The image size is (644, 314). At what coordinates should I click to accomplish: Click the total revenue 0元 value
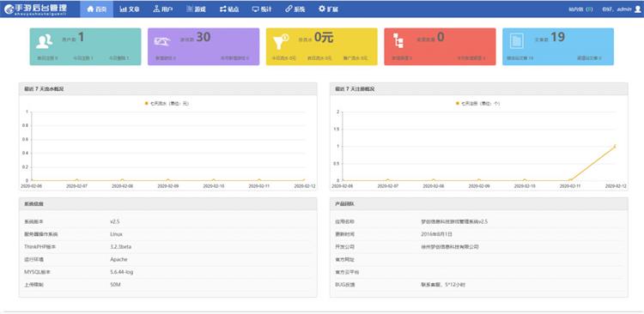pyautogui.click(x=324, y=38)
